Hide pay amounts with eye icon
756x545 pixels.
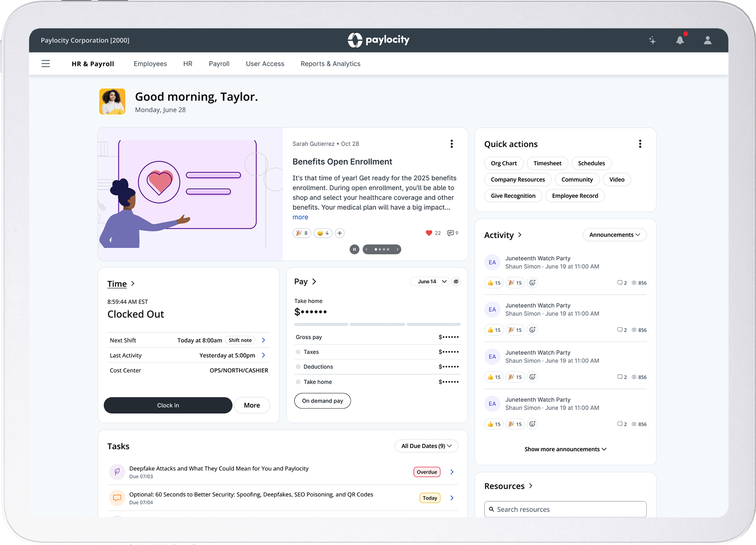pyautogui.click(x=456, y=281)
